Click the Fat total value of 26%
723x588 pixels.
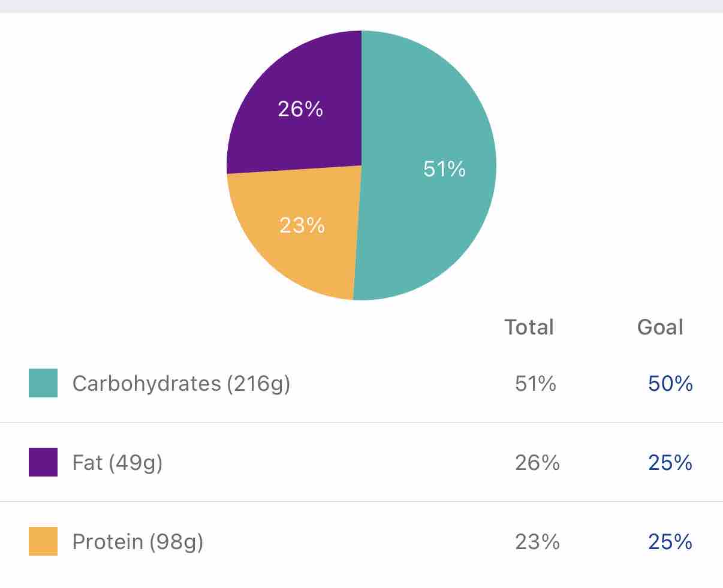pos(537,463)
